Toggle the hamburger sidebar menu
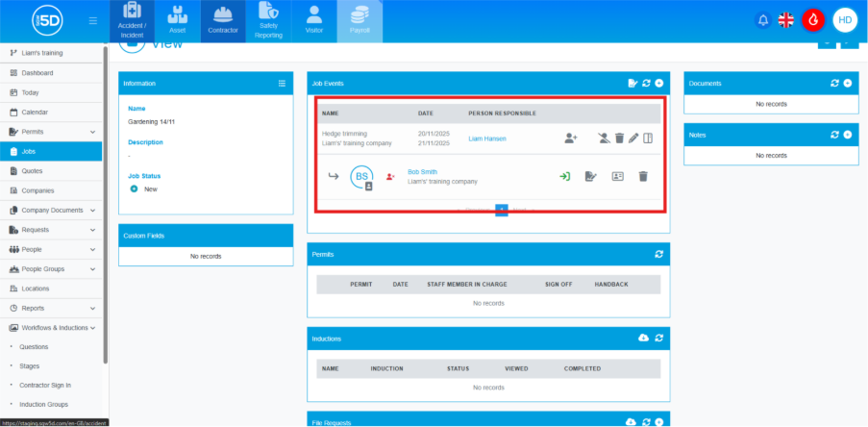This screenshot has width=868, height=427. click(x=92, y=20)
